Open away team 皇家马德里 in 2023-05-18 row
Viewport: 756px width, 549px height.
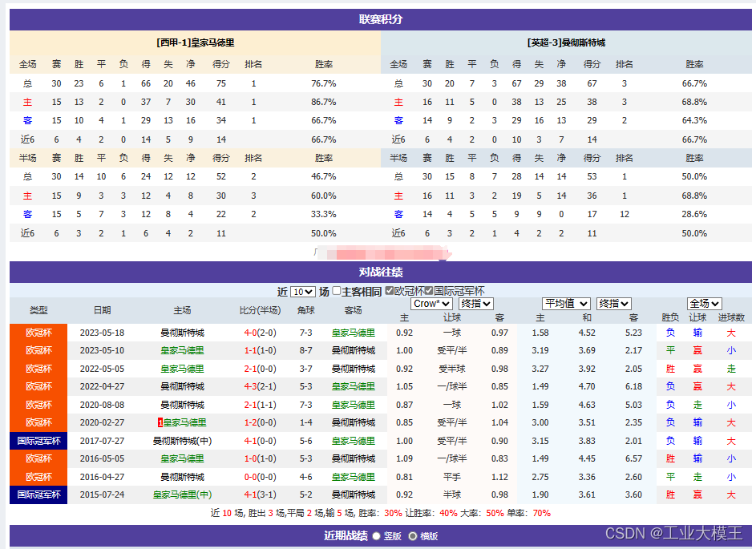click(354, 333)
